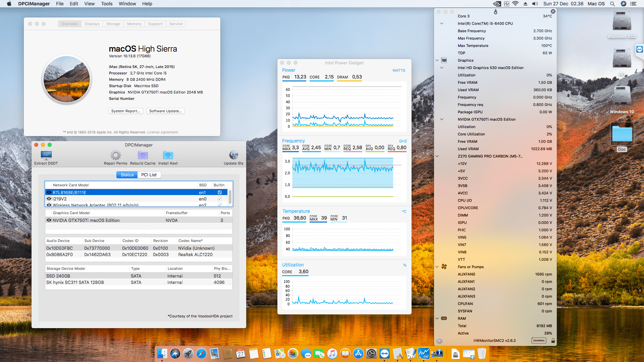This screenshot has height=362, width=644.
Task: Open HWMonitor graph menu bar icon
Action: click(x=506, y=4)
